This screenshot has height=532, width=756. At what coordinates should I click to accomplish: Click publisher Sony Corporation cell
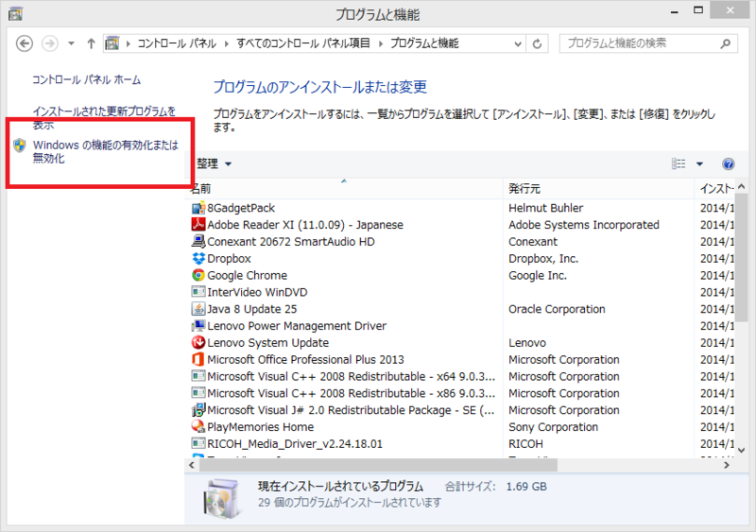(x=554, y=427)
